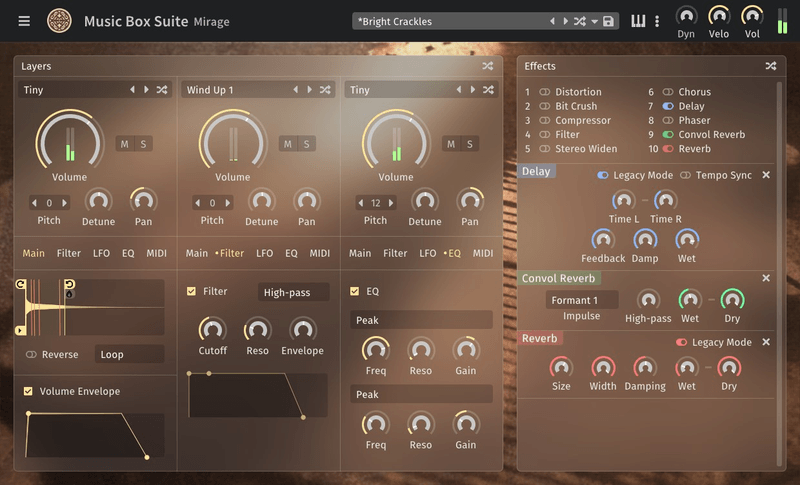Open the hamburger main menu

coord(24,21)
